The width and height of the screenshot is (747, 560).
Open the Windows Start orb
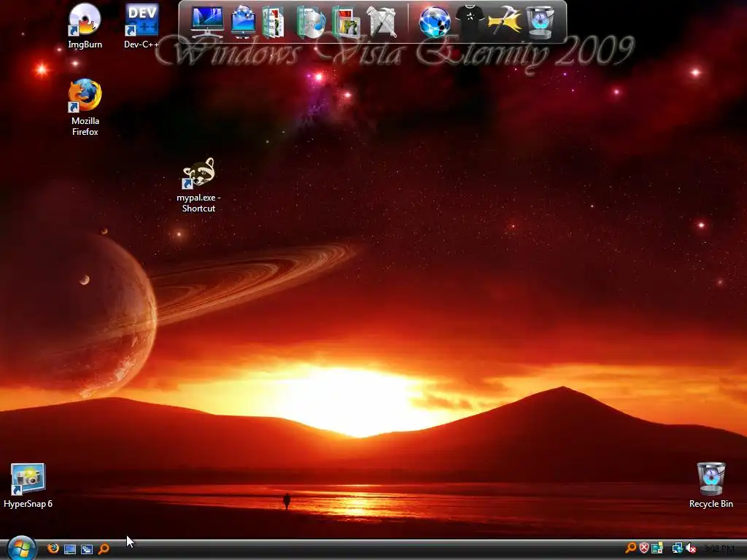pos(21,548)
